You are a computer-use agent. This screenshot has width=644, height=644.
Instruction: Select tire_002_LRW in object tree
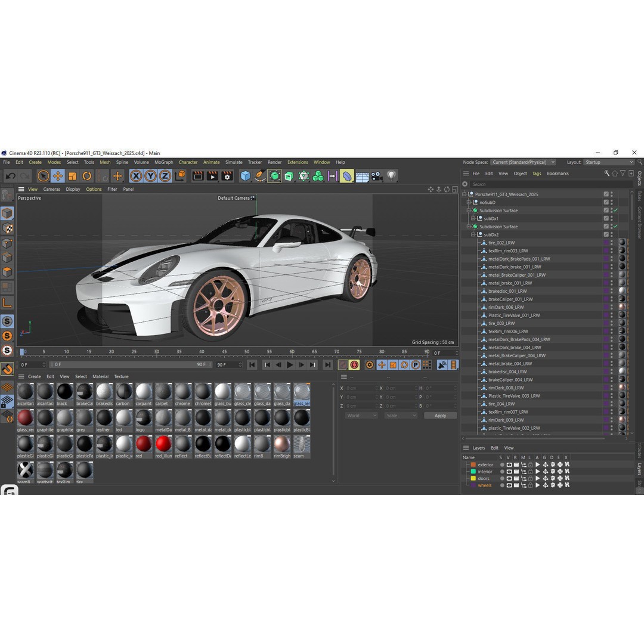click(501, 243)
